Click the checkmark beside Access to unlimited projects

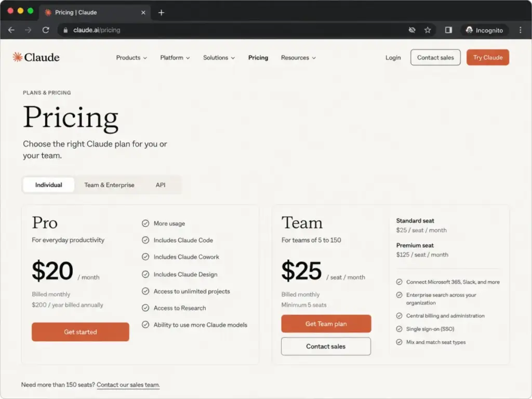(145, 291)
